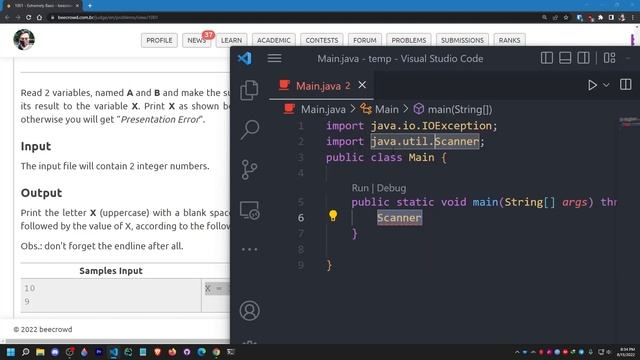Open the Remote Explorer view in activity bar

(x=249, y=210)
